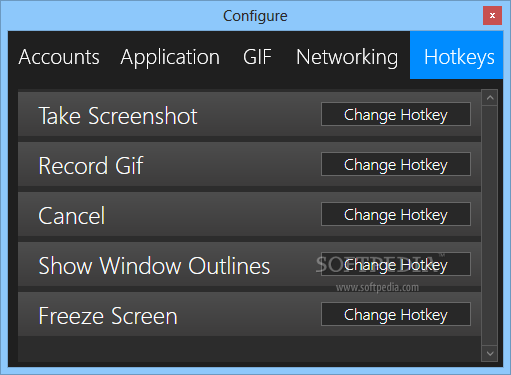The image size is (511, 375).
Task: Select the Cancel label text
Action: pos(72,216)
